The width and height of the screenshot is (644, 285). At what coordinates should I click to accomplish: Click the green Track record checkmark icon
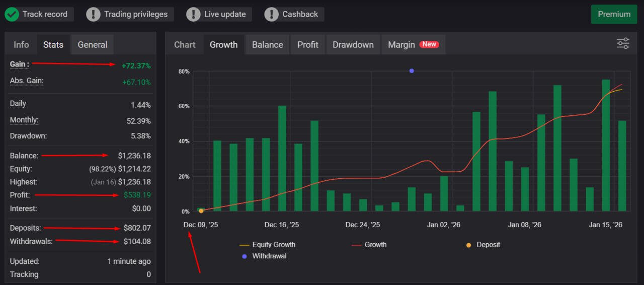coord(12,14)
